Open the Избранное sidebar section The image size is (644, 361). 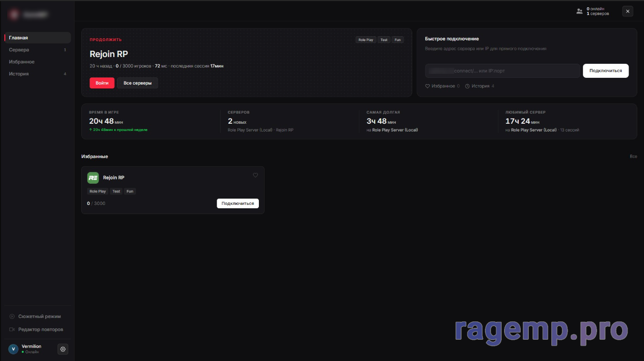pos(38,62)
